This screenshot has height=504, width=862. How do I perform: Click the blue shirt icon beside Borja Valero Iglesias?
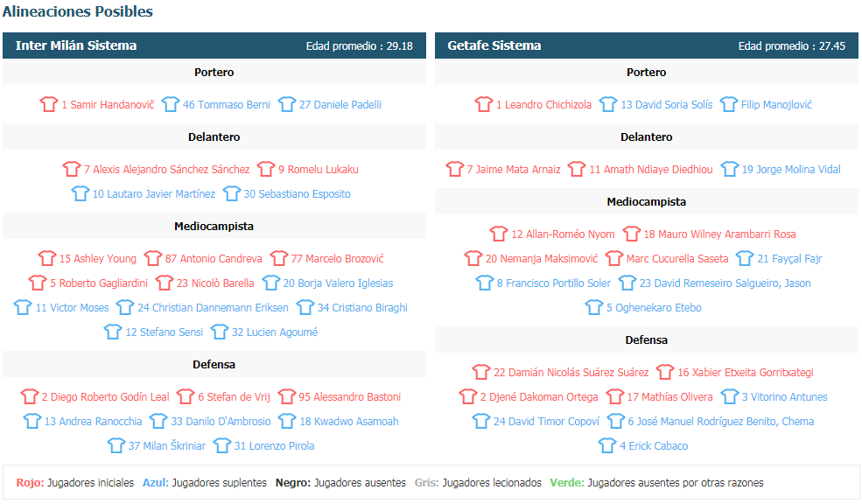[271, 283]
